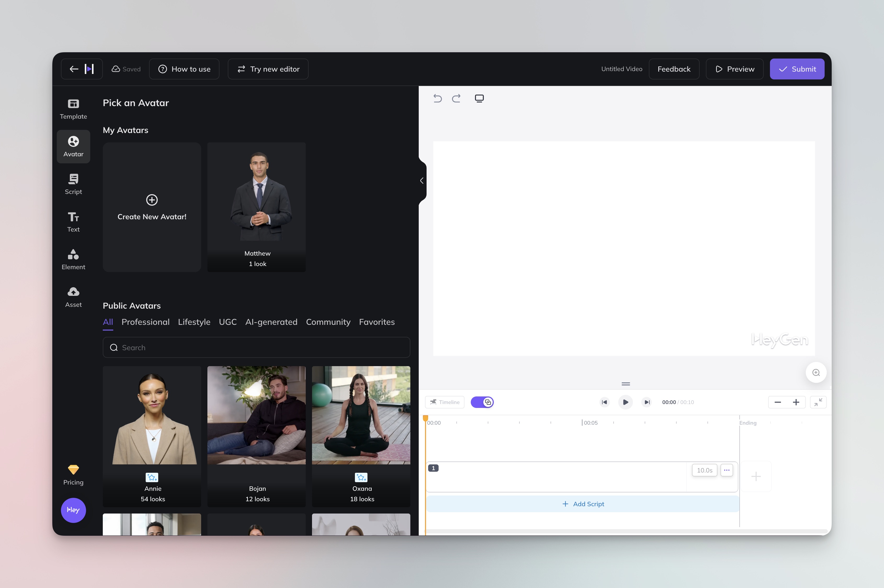Open the aspect ratio screen icon
Viewport: 884px width, 588px height.
coord(479,98)
